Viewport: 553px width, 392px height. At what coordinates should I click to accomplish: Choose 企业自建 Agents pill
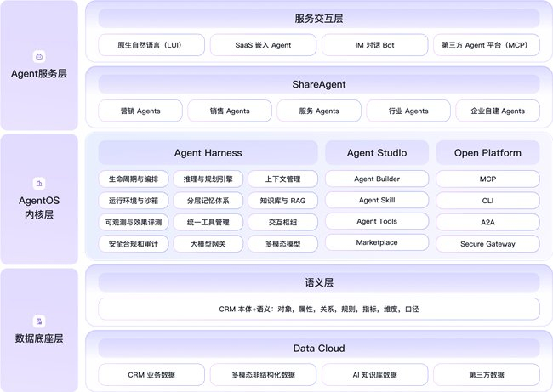point(498,111)
